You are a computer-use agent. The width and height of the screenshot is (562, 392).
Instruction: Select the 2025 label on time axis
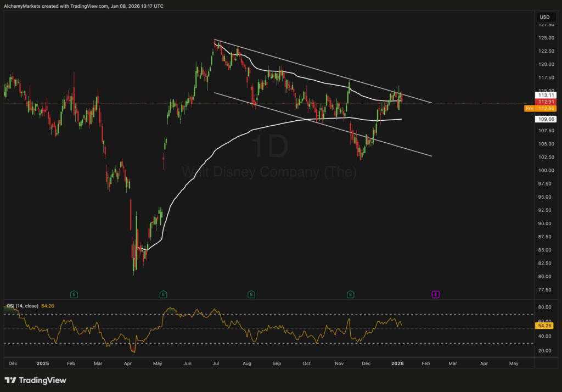click(x=43, y=363)
